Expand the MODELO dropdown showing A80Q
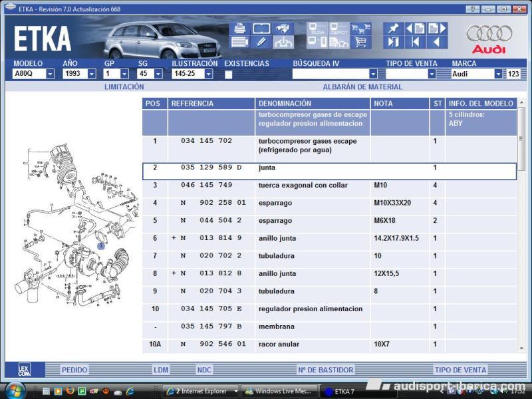 (50, 74)
